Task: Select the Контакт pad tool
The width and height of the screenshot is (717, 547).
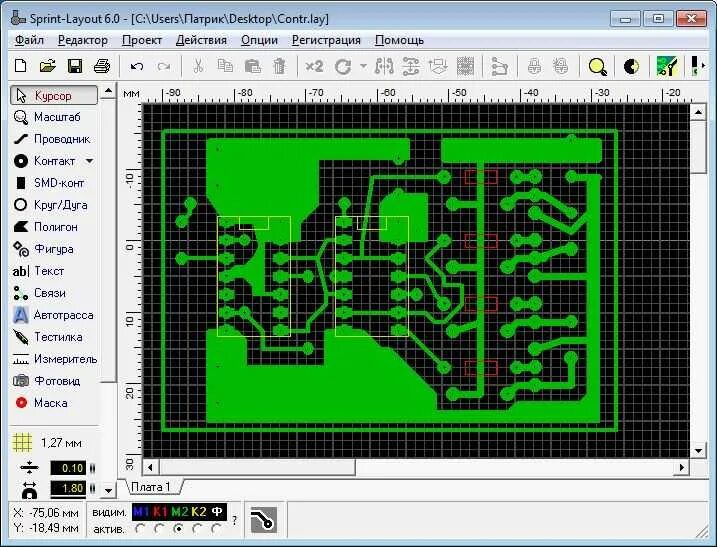Action: point(44,161)
